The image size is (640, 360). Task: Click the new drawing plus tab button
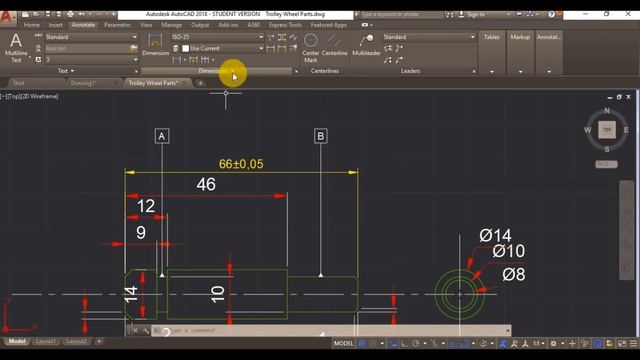200,83
